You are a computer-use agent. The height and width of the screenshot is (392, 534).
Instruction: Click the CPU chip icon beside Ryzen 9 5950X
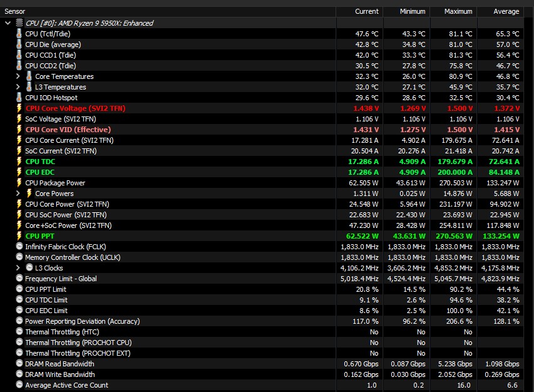[x=19, y=23]
